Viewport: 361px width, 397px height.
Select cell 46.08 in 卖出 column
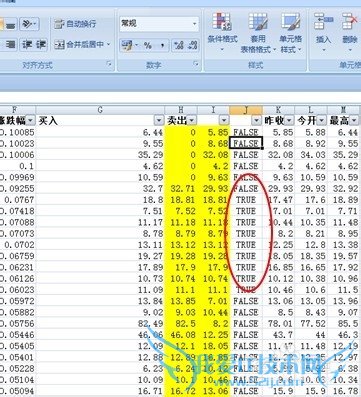[x=181, y=335]
